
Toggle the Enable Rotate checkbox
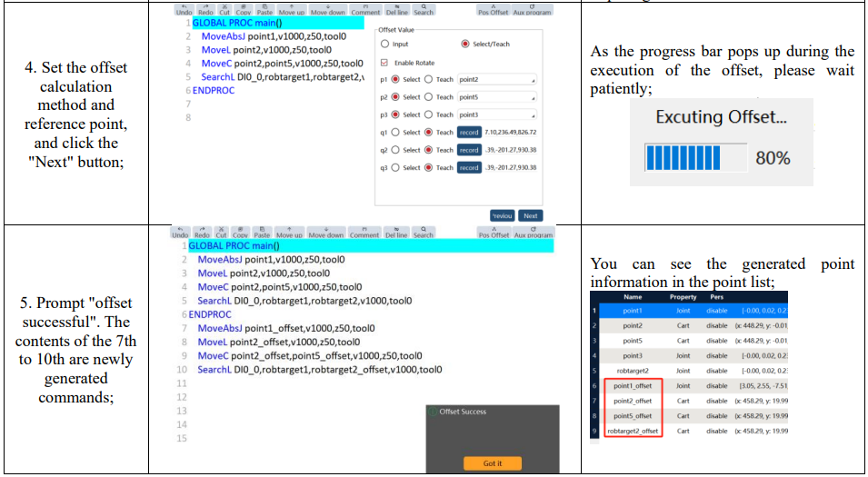tap(384, 63)
